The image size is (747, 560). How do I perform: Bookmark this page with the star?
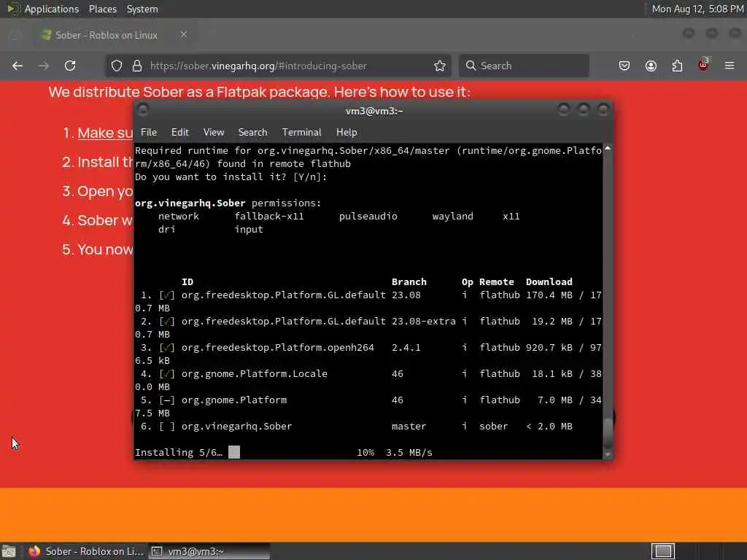[440, 66]
